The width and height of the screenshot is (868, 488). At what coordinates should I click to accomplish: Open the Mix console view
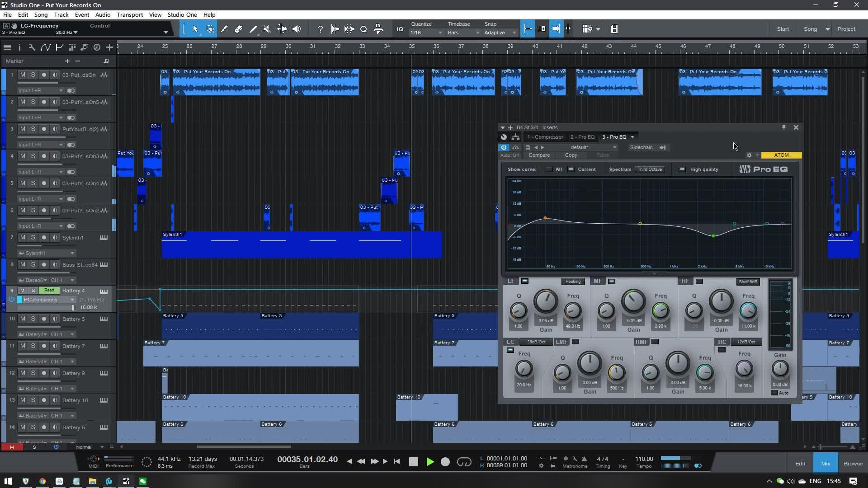point(826,464)
